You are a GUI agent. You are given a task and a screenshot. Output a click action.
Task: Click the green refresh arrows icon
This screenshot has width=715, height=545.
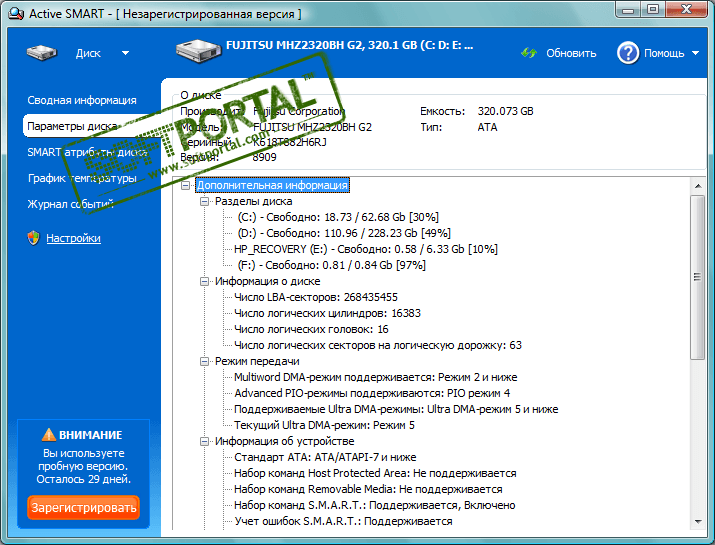529,53
